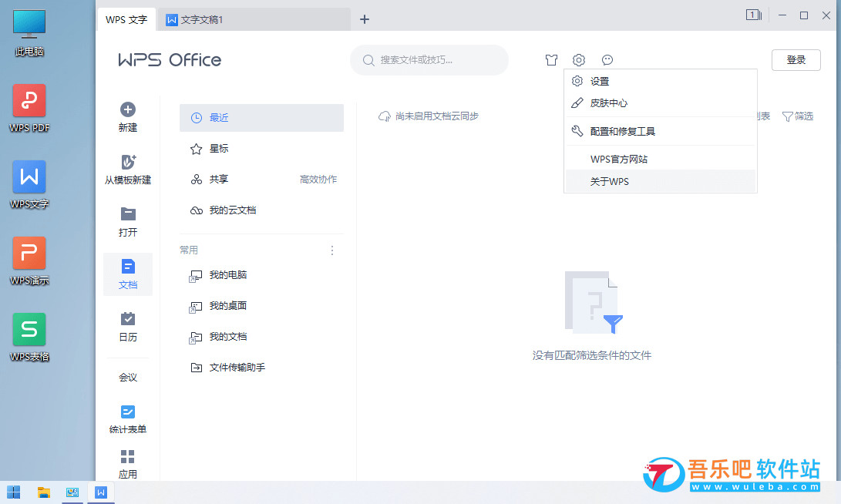This screenshot has height=504, width=841.
Task: Click the 搜索文件或技巧 search field
Action: click(x=429, y=60)
